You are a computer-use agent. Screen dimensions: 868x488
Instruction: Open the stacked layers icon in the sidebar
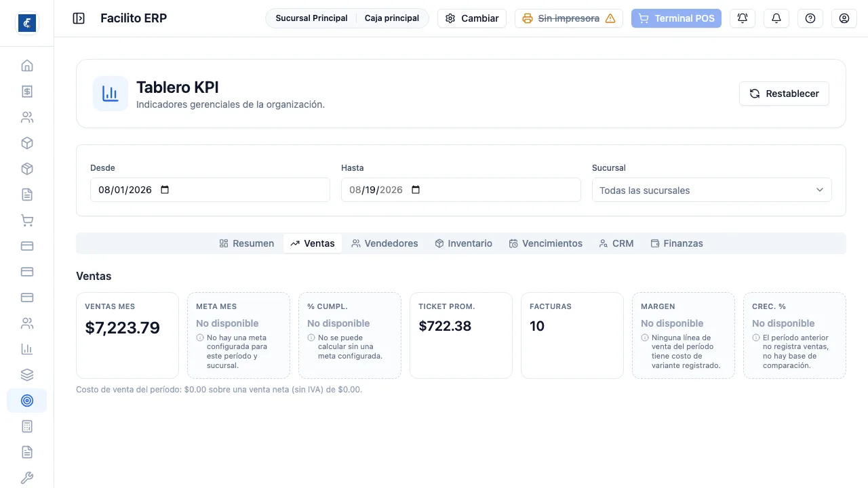click(x=27, y=375)
